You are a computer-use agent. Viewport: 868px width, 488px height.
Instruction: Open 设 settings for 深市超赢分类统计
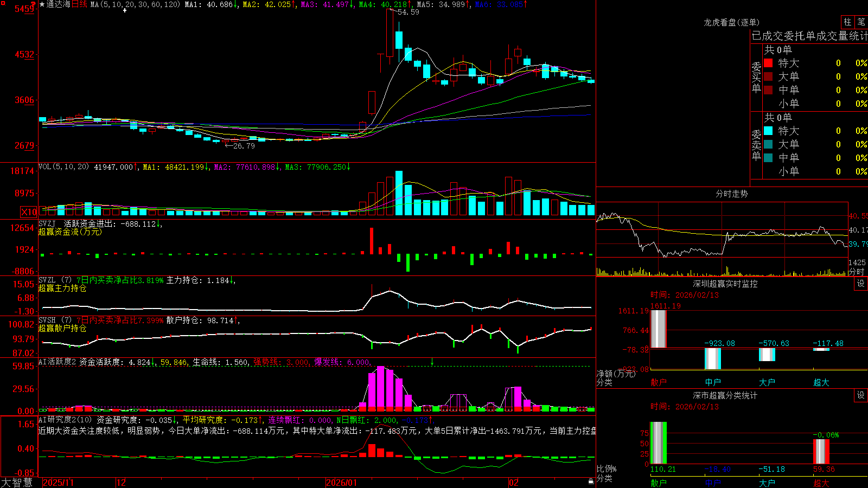point(861,395)
